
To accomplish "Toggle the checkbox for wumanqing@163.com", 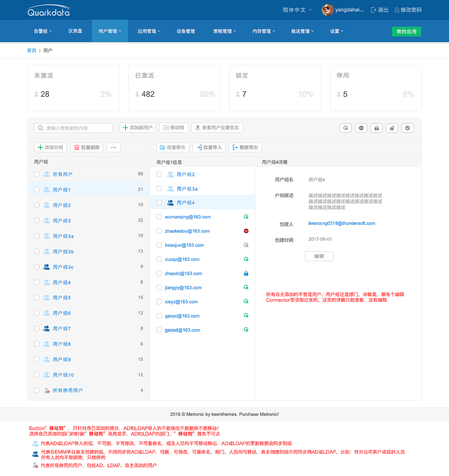I will pyautogui.click(x=159, y=217).
